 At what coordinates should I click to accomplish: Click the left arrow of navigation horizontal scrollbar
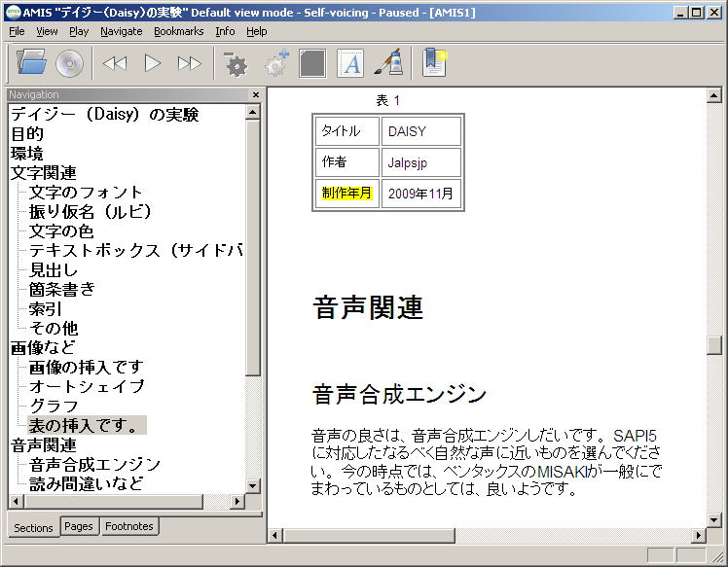coord(17,502)
